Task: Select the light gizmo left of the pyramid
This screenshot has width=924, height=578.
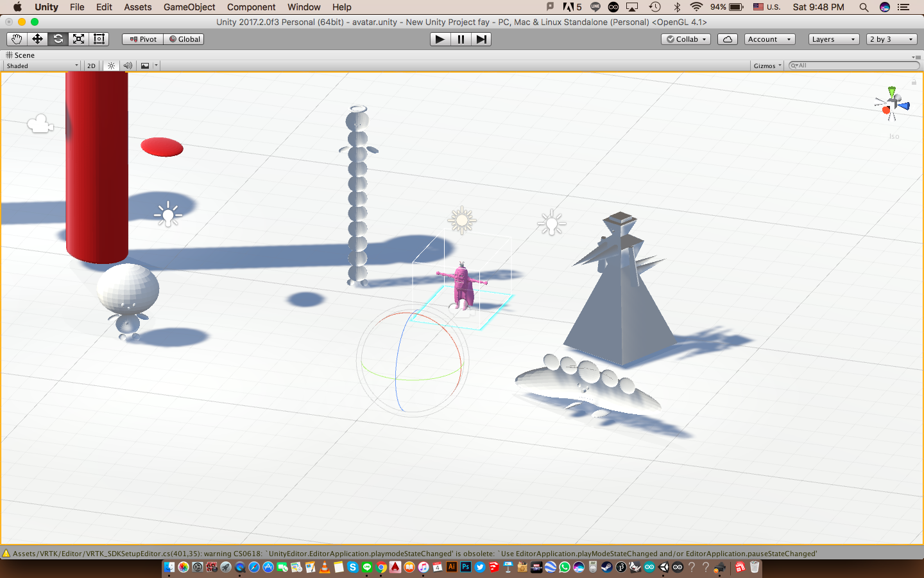Action: pyautogui.click(x=551, y=223)
